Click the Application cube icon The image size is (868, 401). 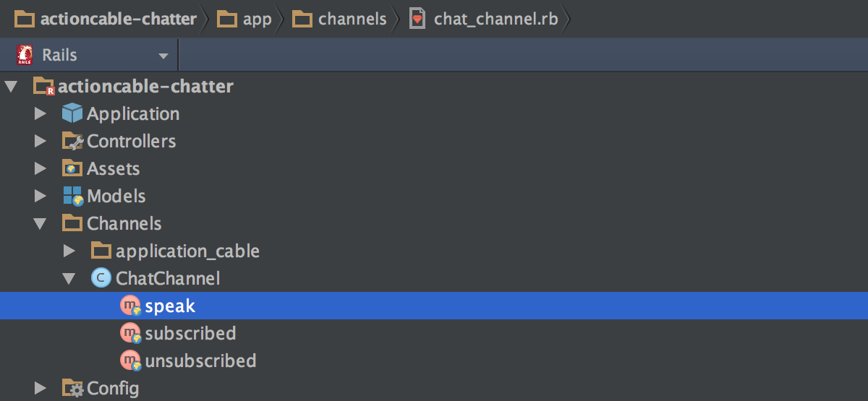(x=72, y=113)
